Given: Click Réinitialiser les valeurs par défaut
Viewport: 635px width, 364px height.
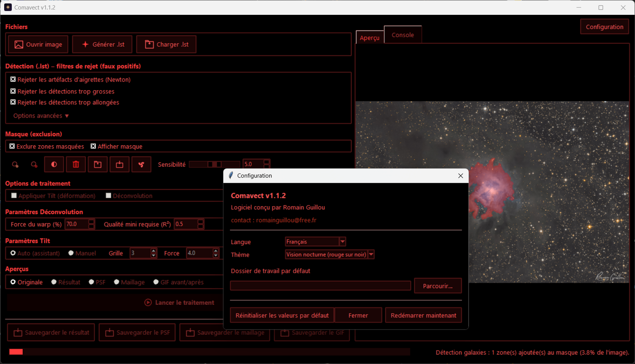Looking at the screenshot, I should 282,315.
